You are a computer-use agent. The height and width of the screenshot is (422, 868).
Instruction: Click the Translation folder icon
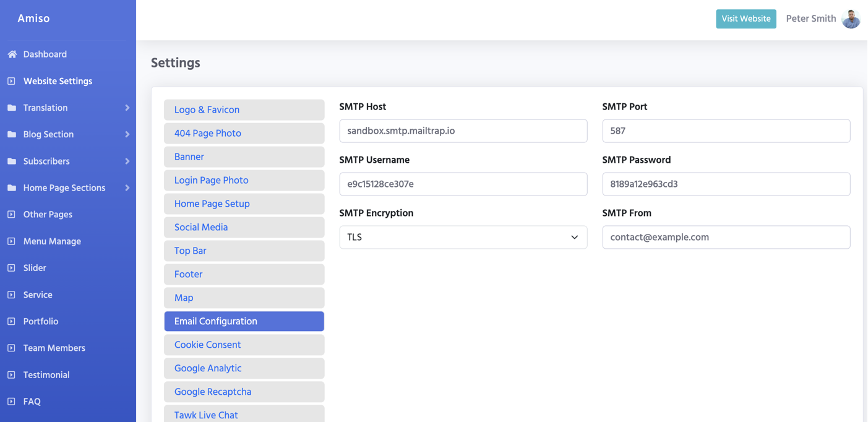click(12, 108)
